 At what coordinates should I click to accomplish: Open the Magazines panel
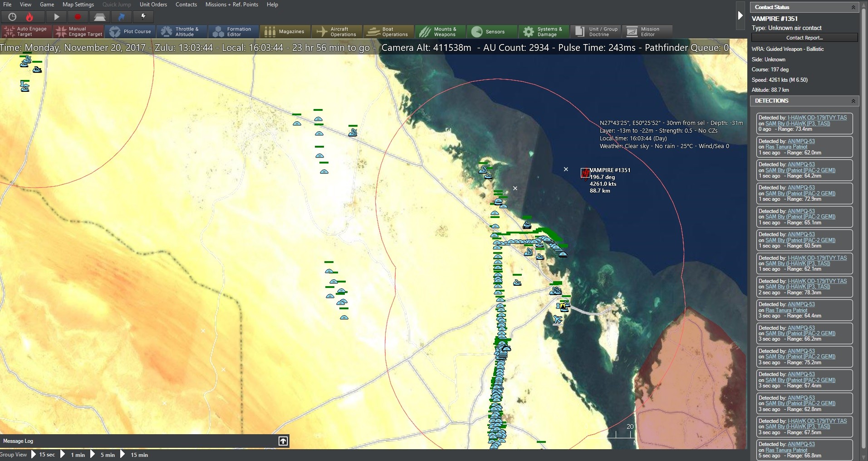tap(285, 31)
